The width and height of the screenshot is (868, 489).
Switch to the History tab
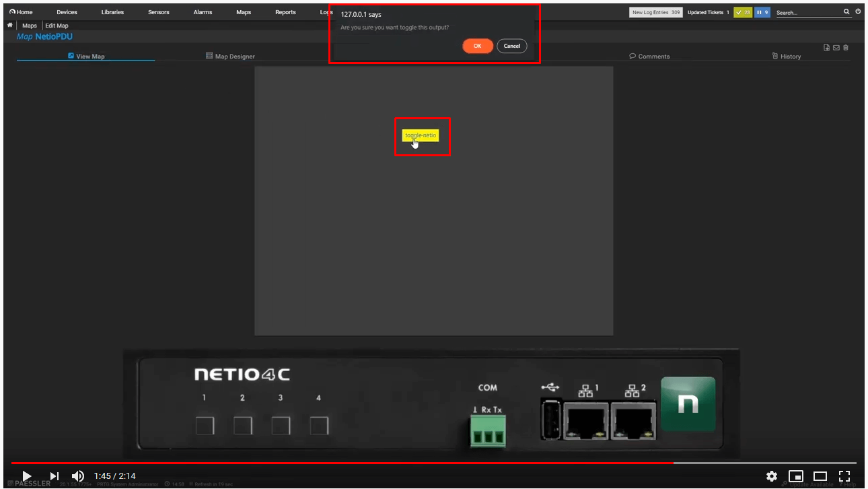(x=787, y=56)
